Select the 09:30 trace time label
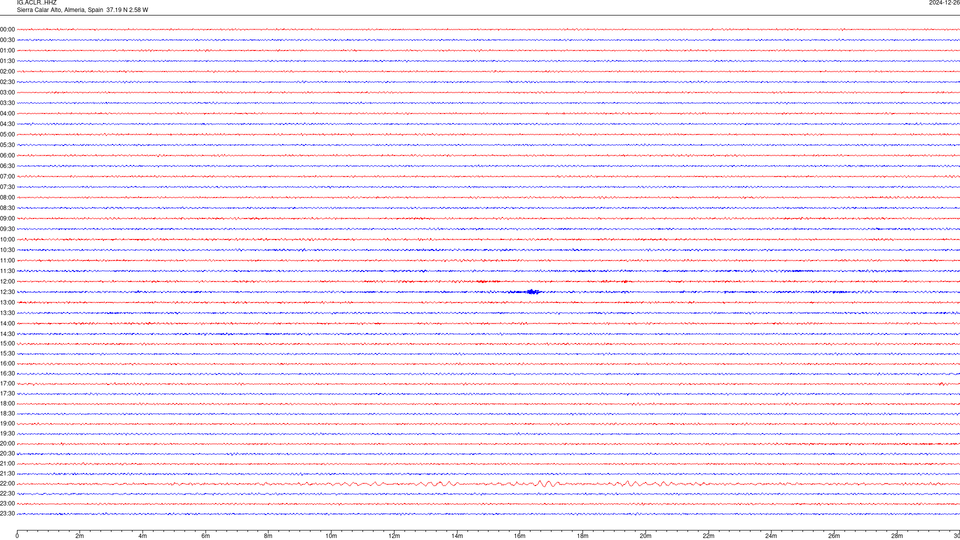The image size is (960, 540). pos(7,229)
